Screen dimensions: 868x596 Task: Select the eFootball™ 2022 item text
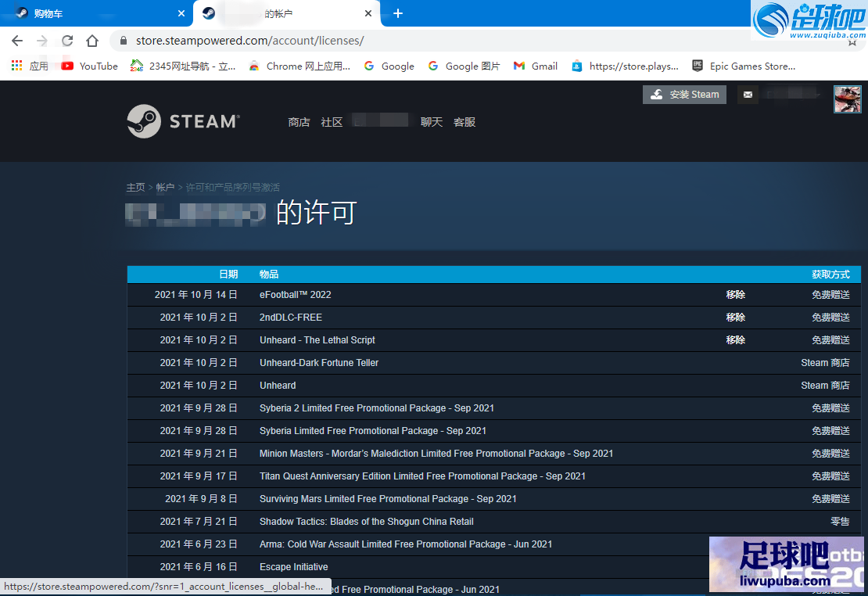tap(296, 295)
